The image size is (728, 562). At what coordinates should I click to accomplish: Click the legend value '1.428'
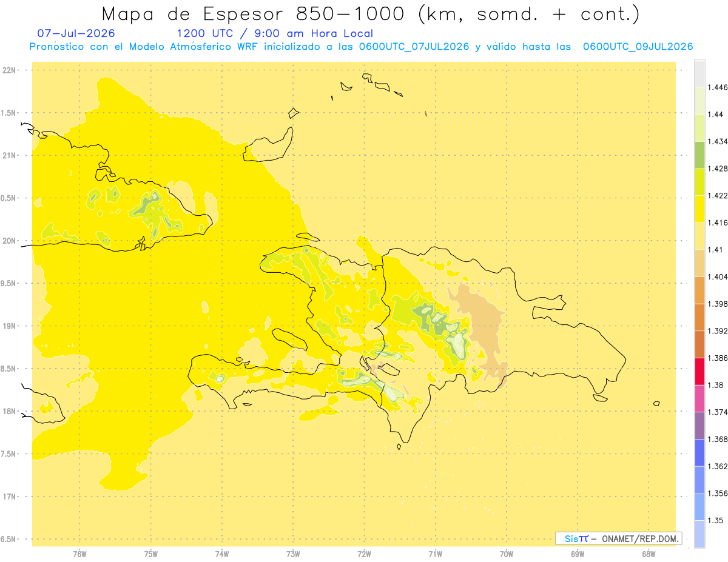pyautogui.click(x=718, y=169)
